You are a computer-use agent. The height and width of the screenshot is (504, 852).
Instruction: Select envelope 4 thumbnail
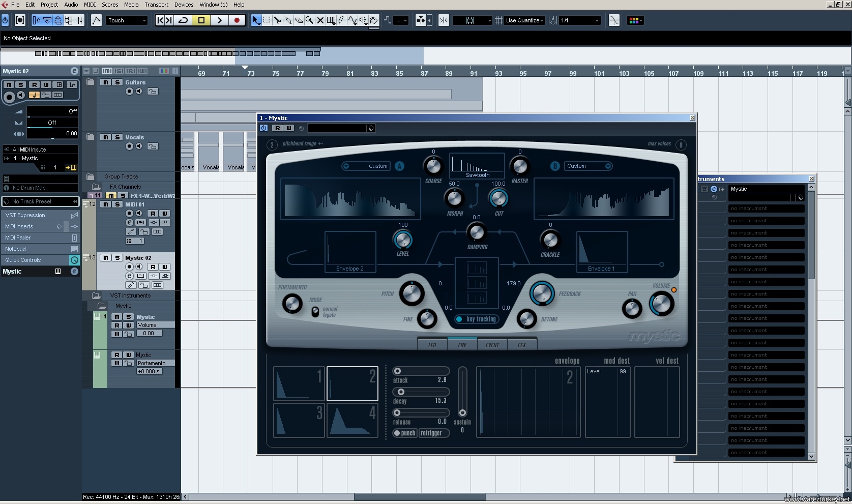click(x=352, y=420)
